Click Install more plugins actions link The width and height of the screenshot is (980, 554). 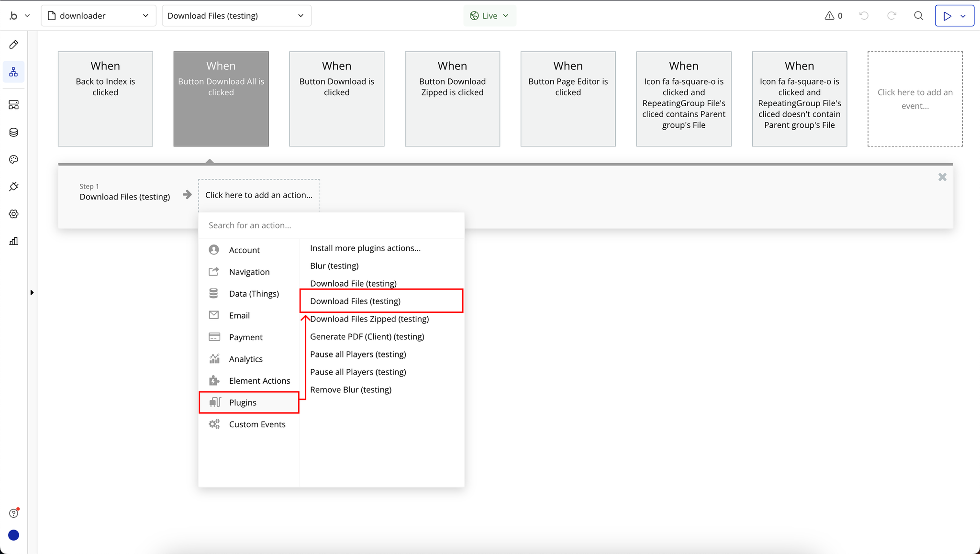(x=365, y=248)
